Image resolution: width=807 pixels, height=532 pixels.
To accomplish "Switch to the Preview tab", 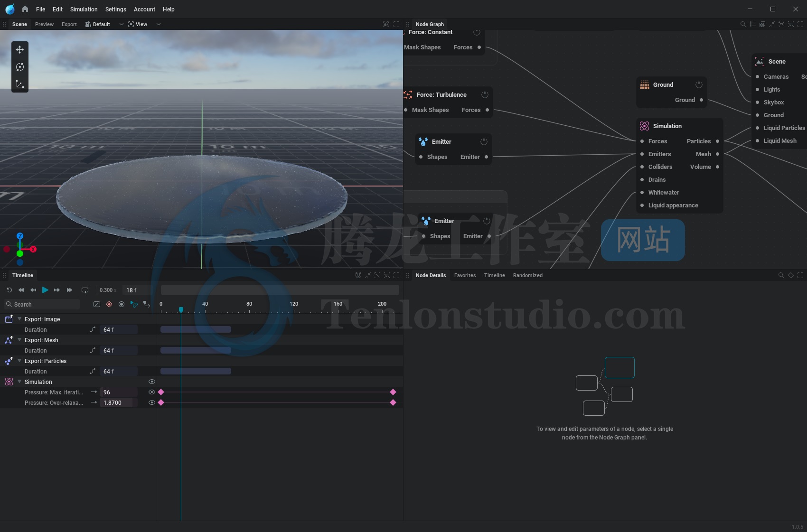I will tap(44, 24).
